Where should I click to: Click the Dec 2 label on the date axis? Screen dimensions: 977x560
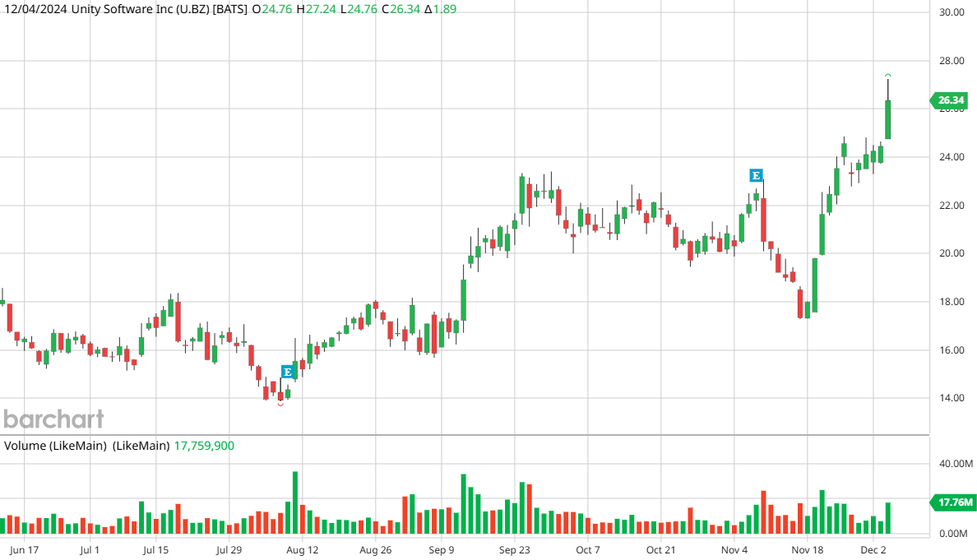point(875,549)
